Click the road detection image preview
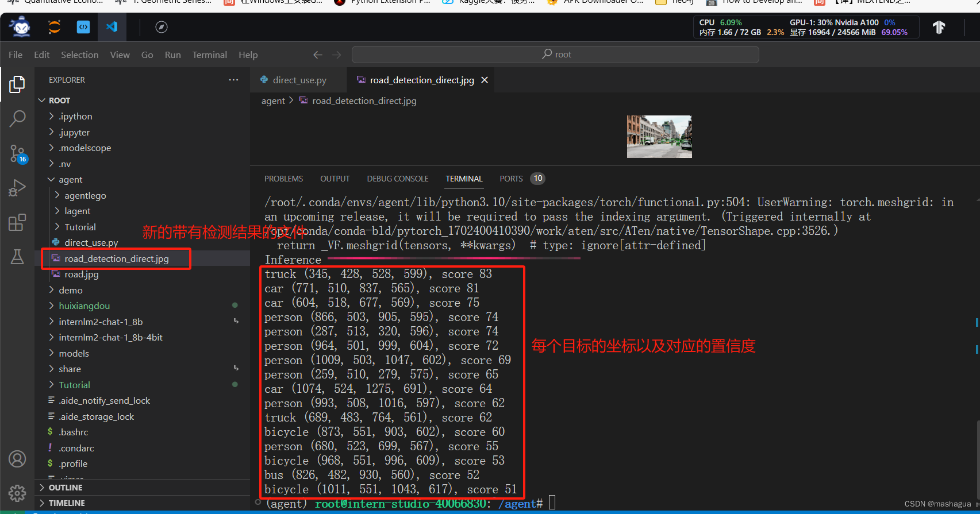980x514 pixels. pyautogui.click(x=659, y=137)
